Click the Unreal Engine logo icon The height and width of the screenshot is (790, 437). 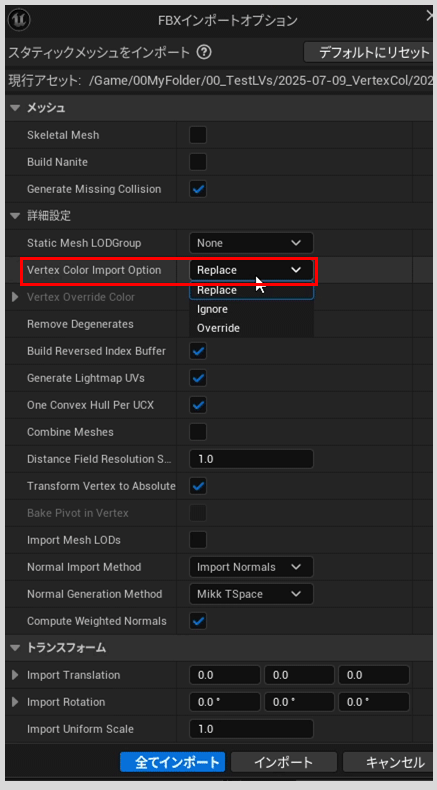pyautogui.click(x=19, y=20)
